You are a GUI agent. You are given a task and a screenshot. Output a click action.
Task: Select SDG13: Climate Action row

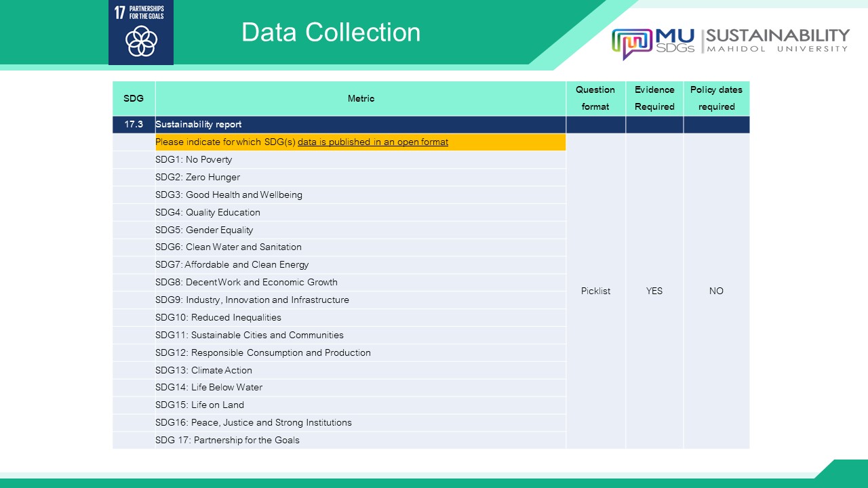[x=203, y=371]
